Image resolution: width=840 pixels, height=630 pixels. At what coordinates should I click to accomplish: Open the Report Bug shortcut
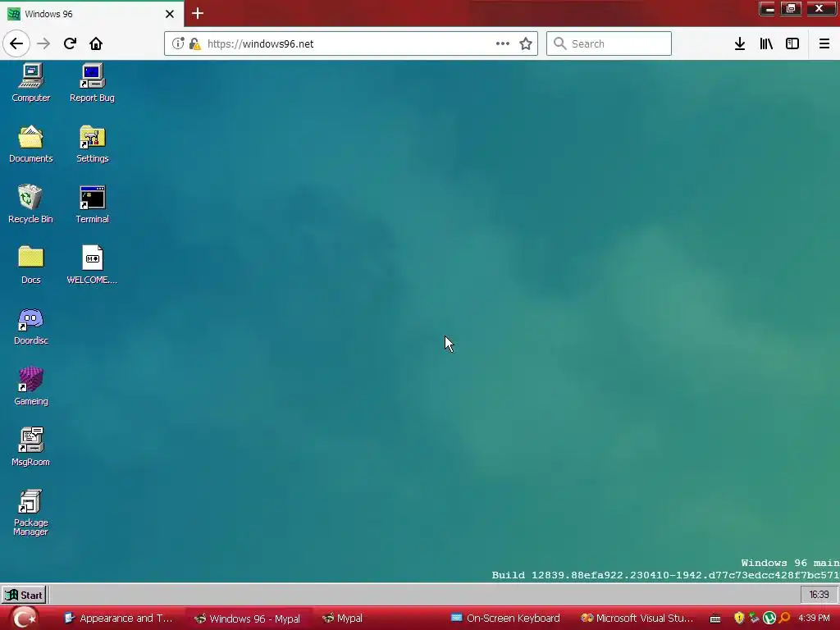(92, 83)
